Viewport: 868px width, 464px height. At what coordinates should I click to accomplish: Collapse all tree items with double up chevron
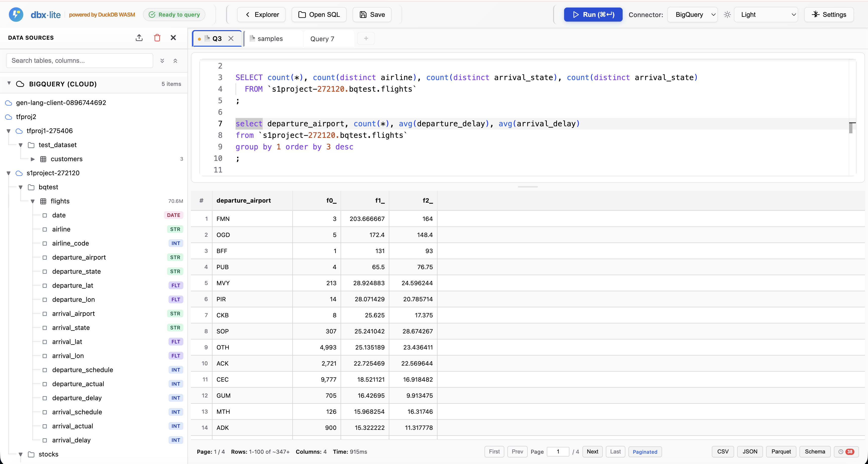point(175,61)
